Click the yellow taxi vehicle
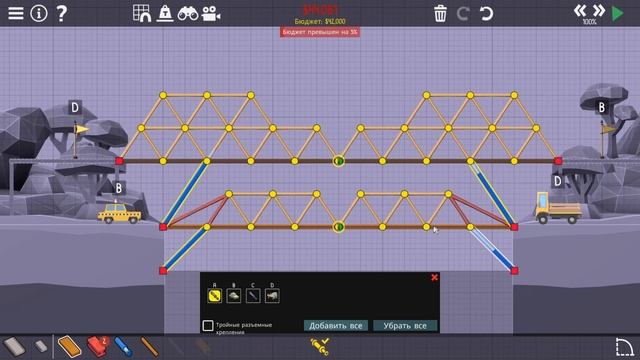640x360 pixels. coord(119,213)
